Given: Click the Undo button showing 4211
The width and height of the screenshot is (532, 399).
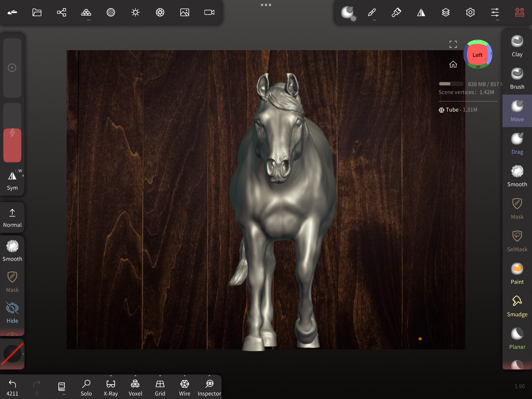Looking at the screenshot, I should [x=12, y=387].
